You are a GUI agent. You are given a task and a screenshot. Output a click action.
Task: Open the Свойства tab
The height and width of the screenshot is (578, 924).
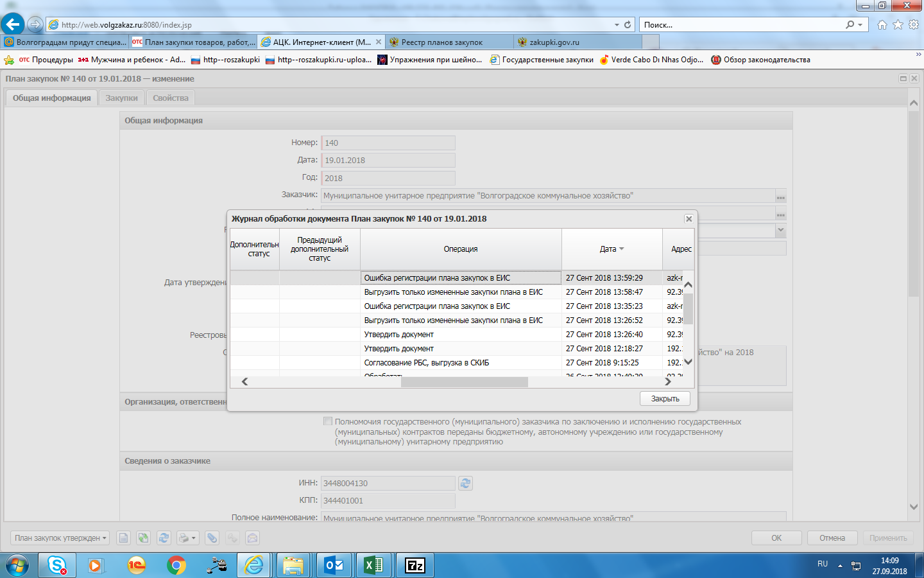pyautogui.click(x=171, y=98)
